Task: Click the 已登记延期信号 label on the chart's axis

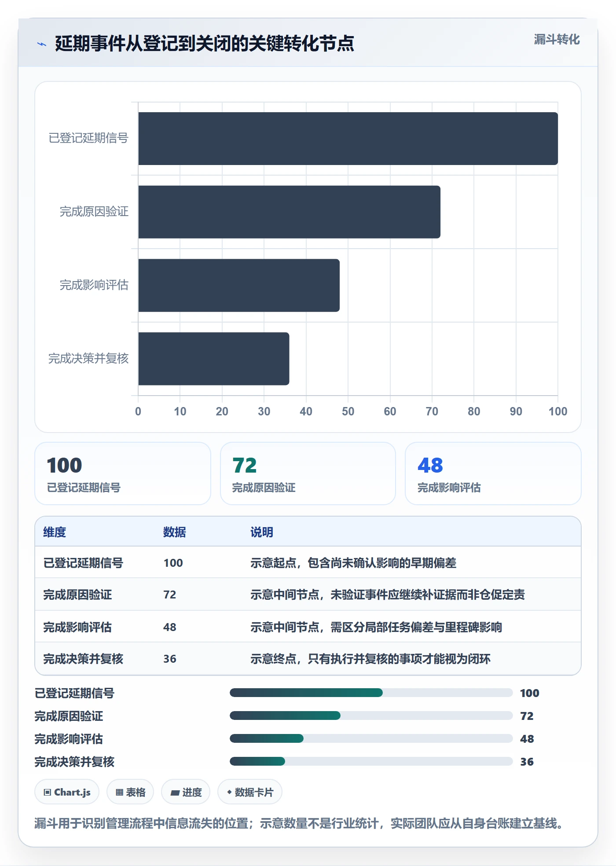Action: pyautogui.click(x=88, y=138)
